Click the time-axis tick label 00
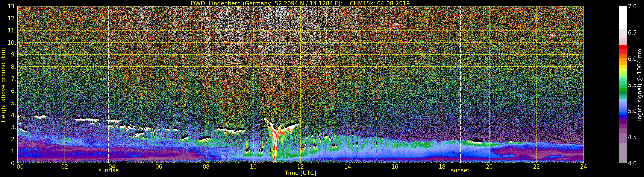Screen dimensions: 644x177 point(20,167)
